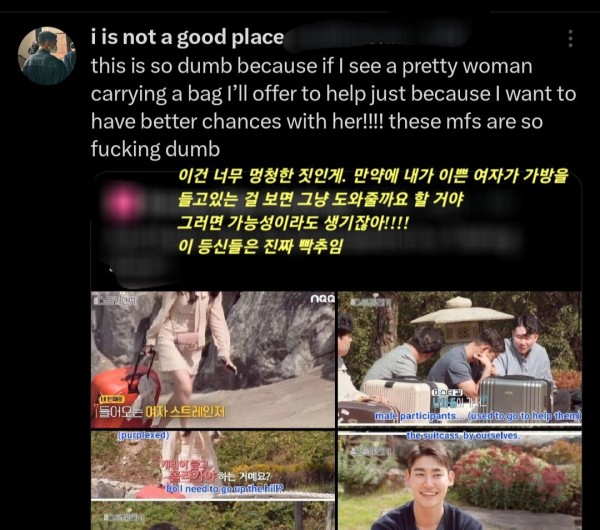Open image of woman pulling red suitcase
The width and height of the screenshot is (600, 530).
[213, 360]
